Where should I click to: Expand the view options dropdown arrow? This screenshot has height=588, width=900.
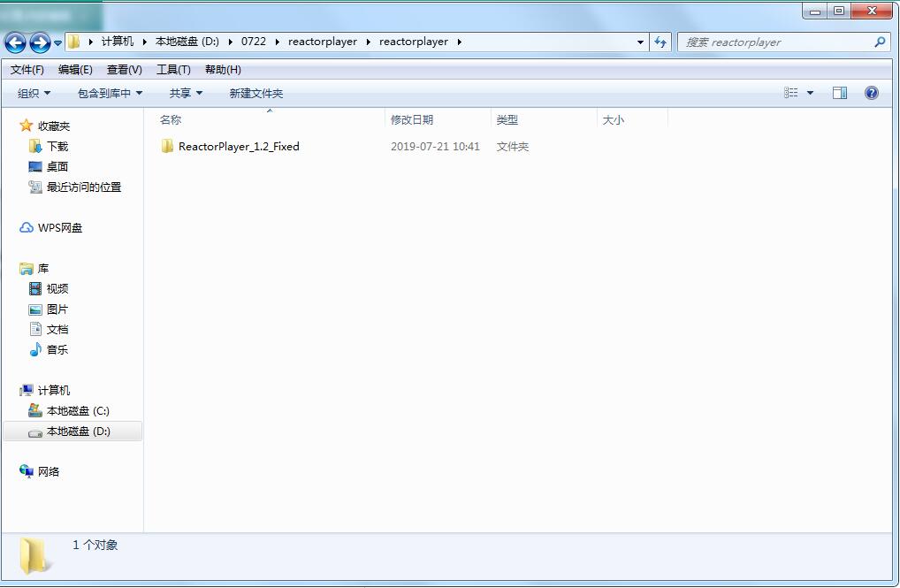click(x=810, y=93)
